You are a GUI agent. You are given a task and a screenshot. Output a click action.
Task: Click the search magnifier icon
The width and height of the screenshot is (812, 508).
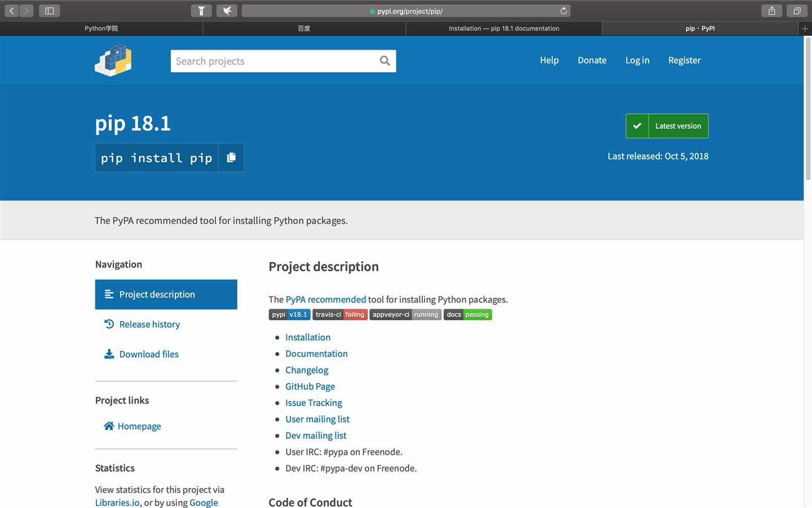(385, 61)
